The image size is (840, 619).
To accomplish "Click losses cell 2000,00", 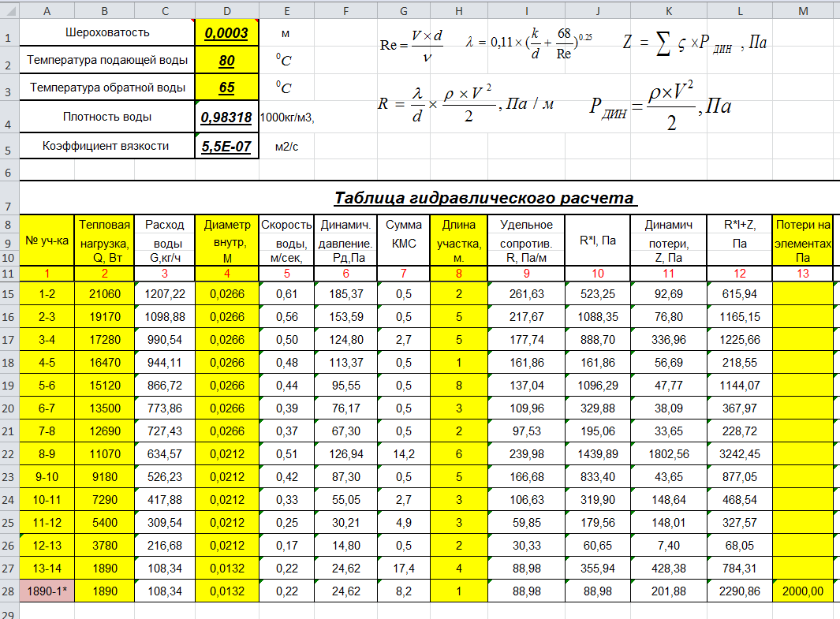I will (802, 591).
